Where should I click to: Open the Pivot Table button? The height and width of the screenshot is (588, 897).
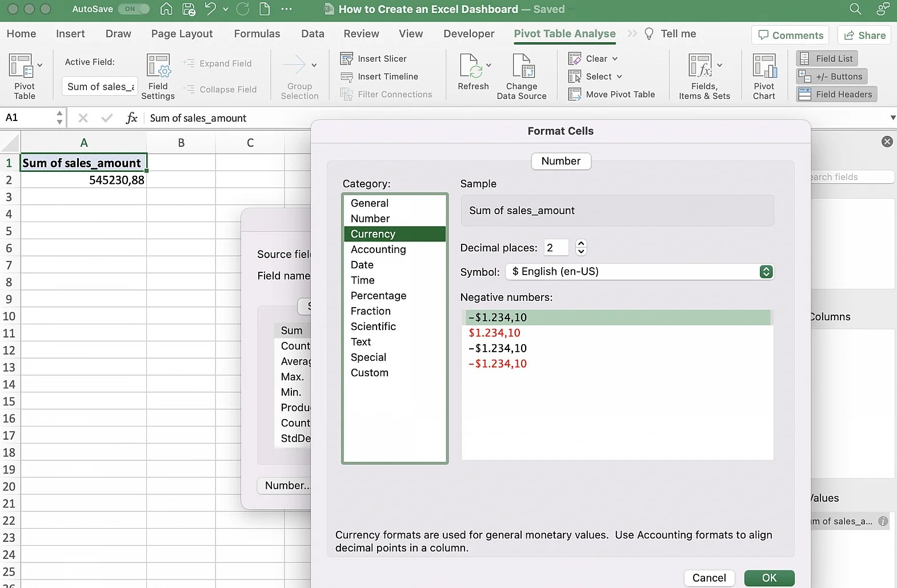coord(25,77)
